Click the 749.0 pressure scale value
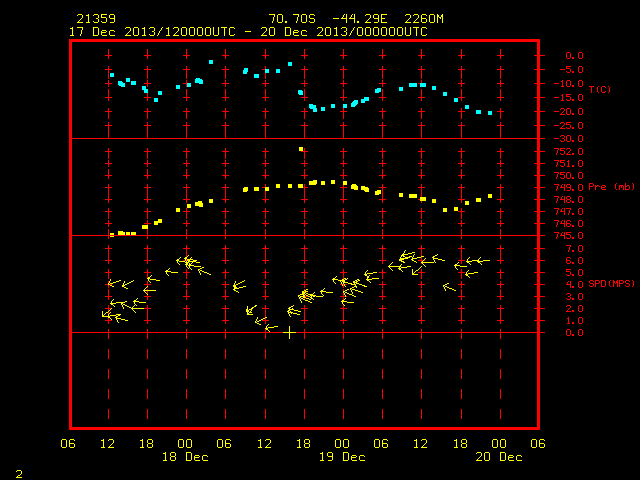Viewport: 640px width, 480px height. tap(569, 187)
